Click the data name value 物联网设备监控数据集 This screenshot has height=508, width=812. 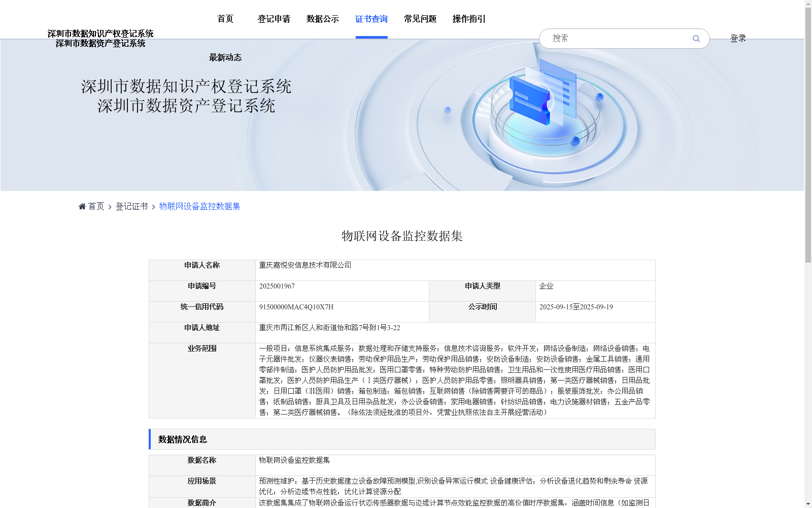click(x=294, y=460)
